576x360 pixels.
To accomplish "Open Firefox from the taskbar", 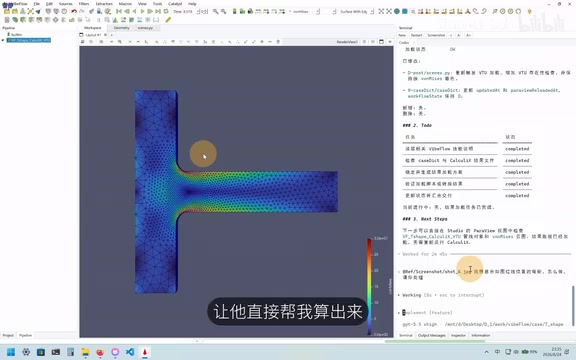I will tap(100, 352).
